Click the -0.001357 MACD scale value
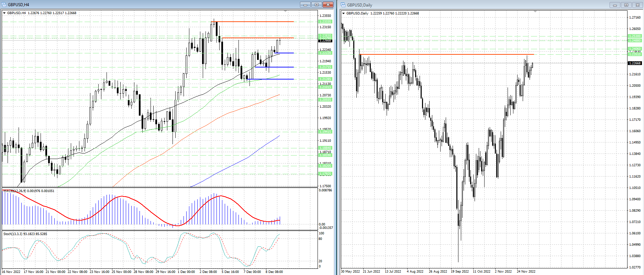 click(x=326, y=228)
